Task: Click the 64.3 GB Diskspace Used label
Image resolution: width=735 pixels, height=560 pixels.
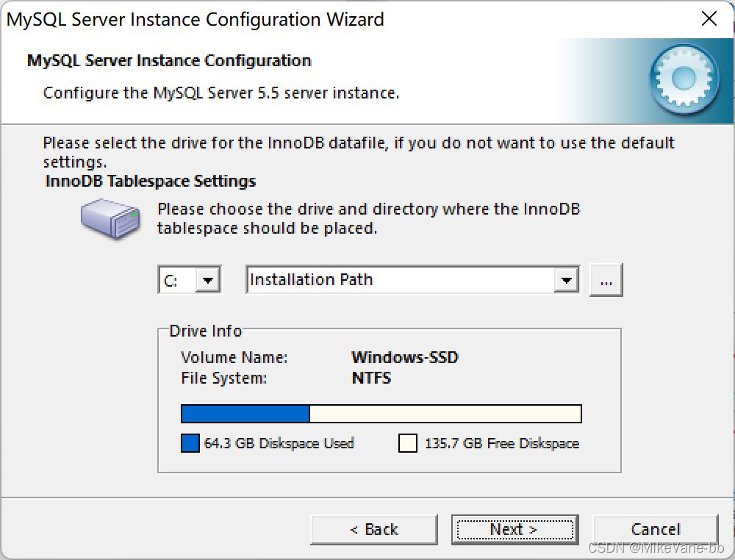Action: [279, 443]
